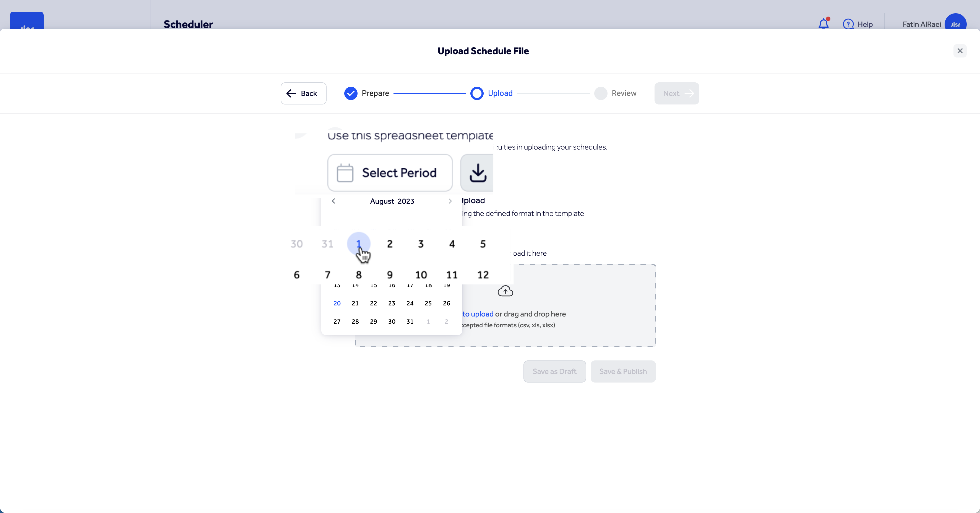This screenshot has width=980, height=513.
Task: Go to previous month in calendar
Action: (333, 201)
